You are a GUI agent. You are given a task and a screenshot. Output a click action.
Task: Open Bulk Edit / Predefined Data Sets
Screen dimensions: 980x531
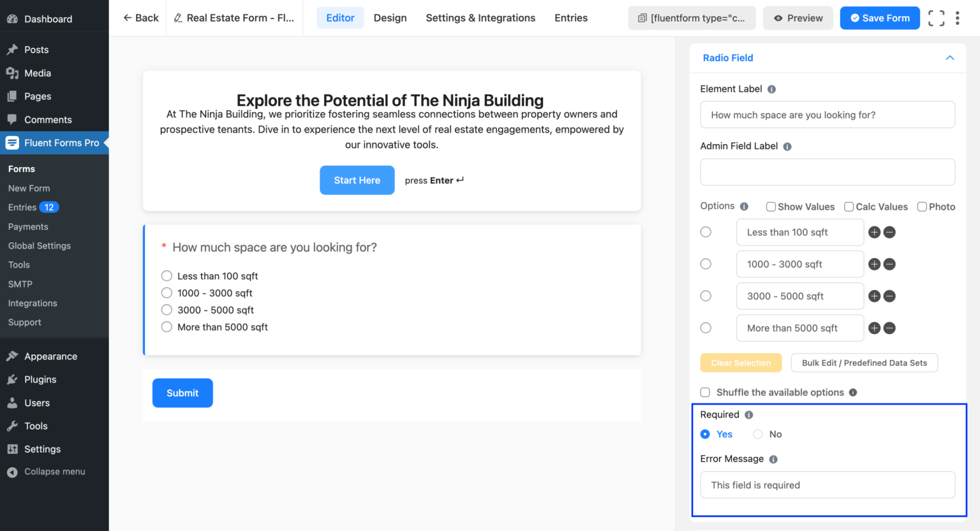864,363
